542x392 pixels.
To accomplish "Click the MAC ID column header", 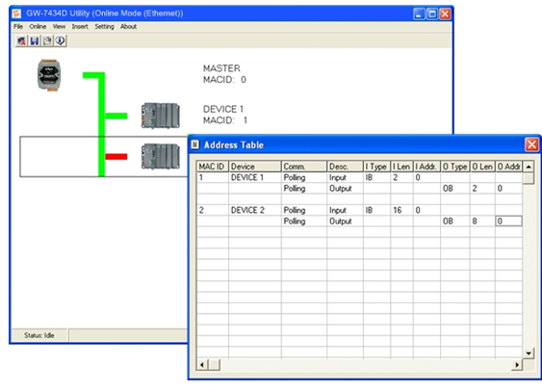I will coord(212,167).
